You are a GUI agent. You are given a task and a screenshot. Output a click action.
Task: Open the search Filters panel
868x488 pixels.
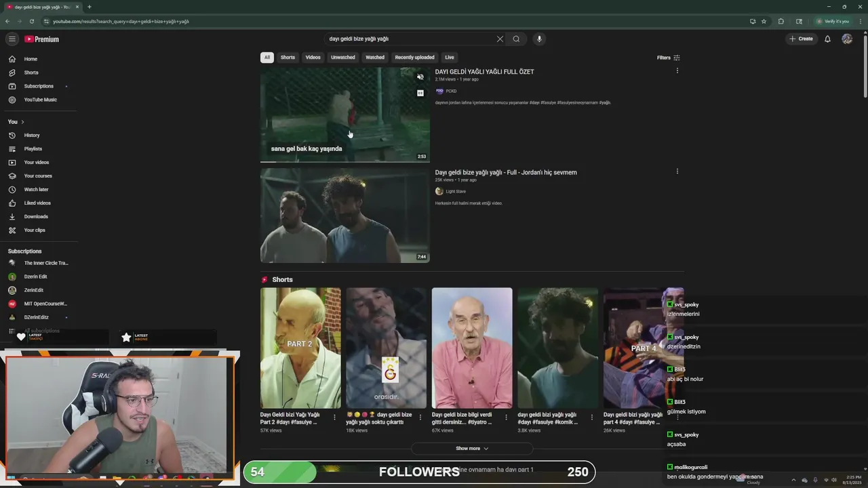pyautogui.click(x=669, y=58)
